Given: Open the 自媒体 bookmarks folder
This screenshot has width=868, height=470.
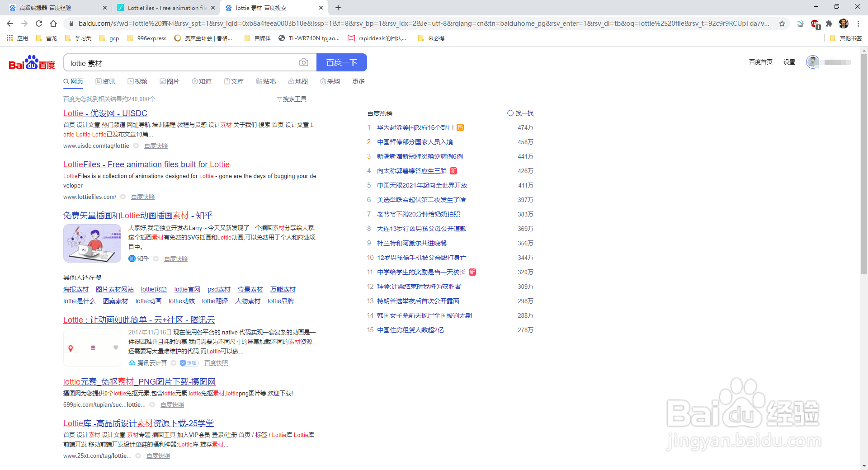Looking at the screenshot, I should point(258,38).
